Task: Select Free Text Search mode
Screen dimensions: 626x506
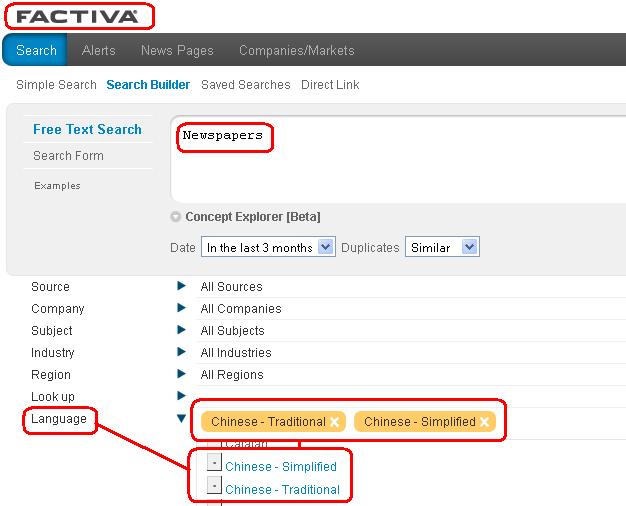Action: (x=87, y=129)
